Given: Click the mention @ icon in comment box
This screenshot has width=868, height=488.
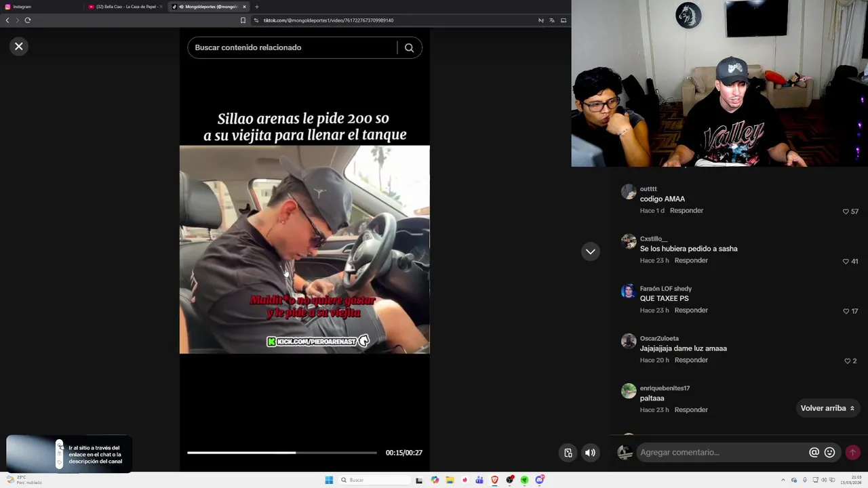Looking at the screenshot, I should click(814, 453).
